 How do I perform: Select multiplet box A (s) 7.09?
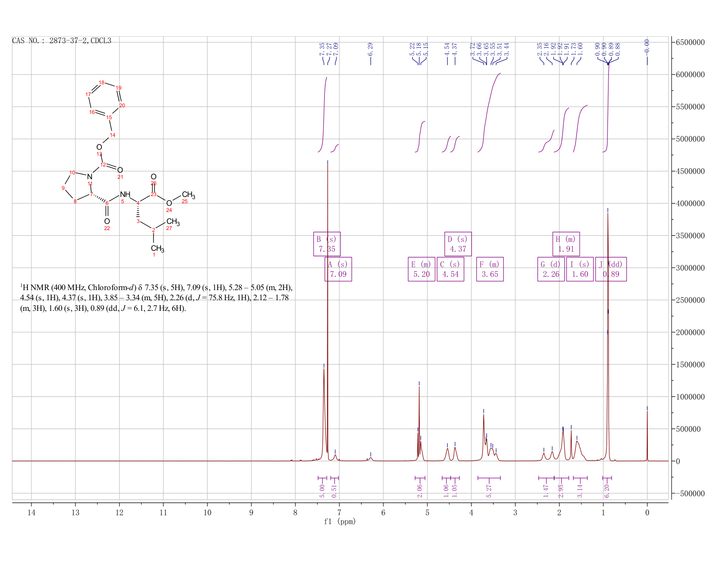(338, 269)
